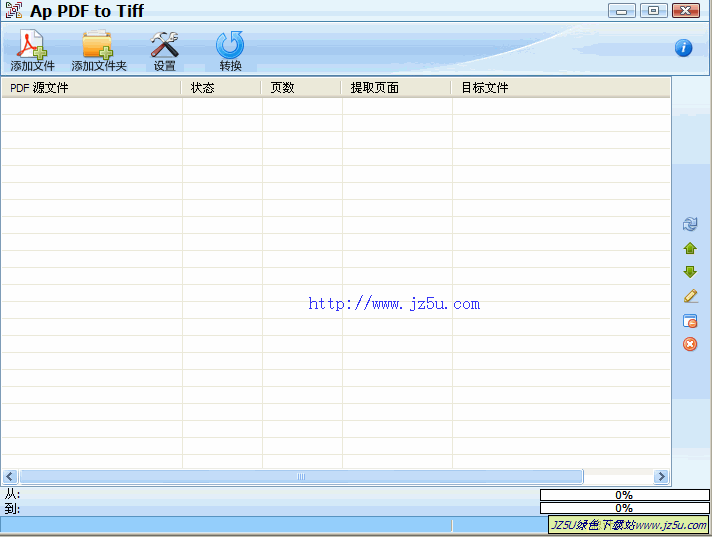Click the 从: label in the status area
Screen dimensions: 712x537
[12, 494]
